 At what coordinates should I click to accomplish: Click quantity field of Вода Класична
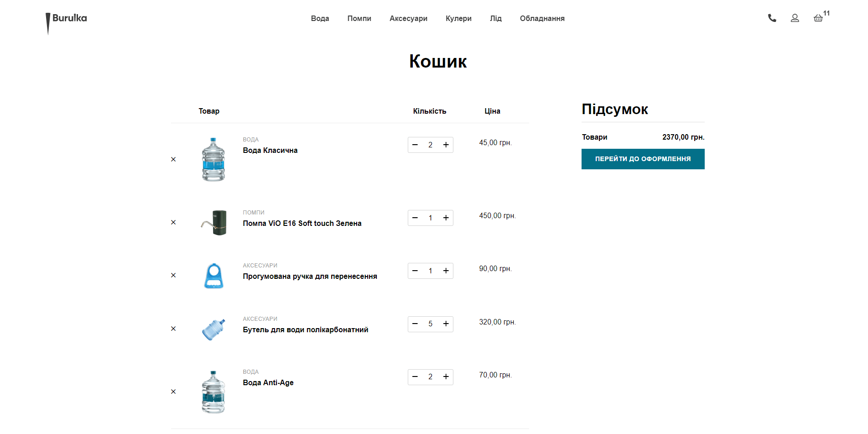coord(430,145)
